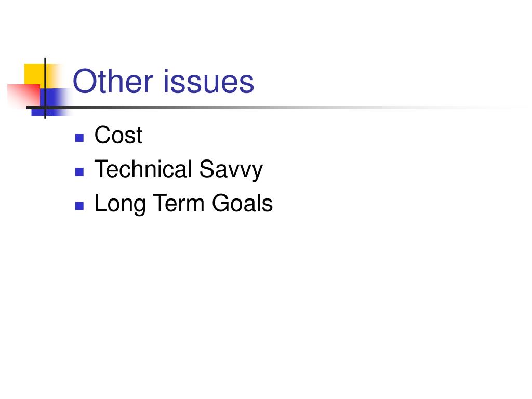Select the "Cost" bullet text

click(x=118, y=135)
